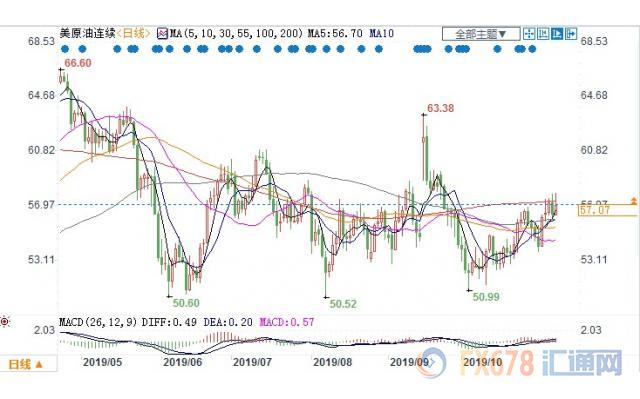Screen dimensions: 640x399
Task: Click the highlighted blue chart-mode icon
Action: (x=557, y=33)
